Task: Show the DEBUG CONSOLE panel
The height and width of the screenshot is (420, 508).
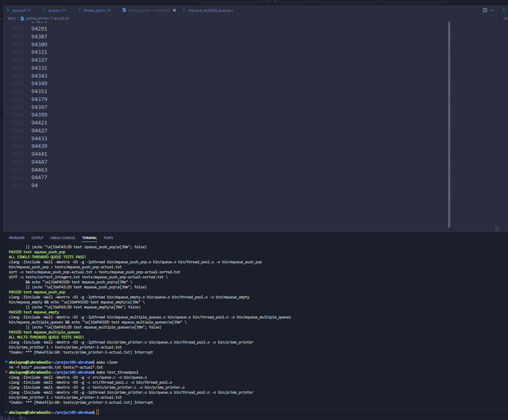Action: click(63, 238)
